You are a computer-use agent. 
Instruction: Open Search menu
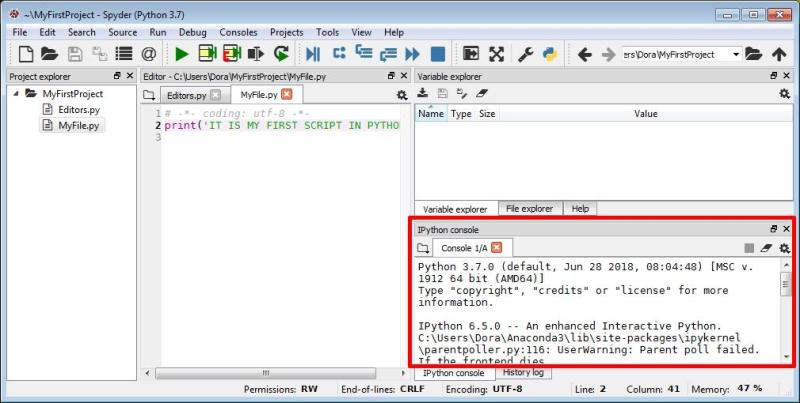click(82, 32)
